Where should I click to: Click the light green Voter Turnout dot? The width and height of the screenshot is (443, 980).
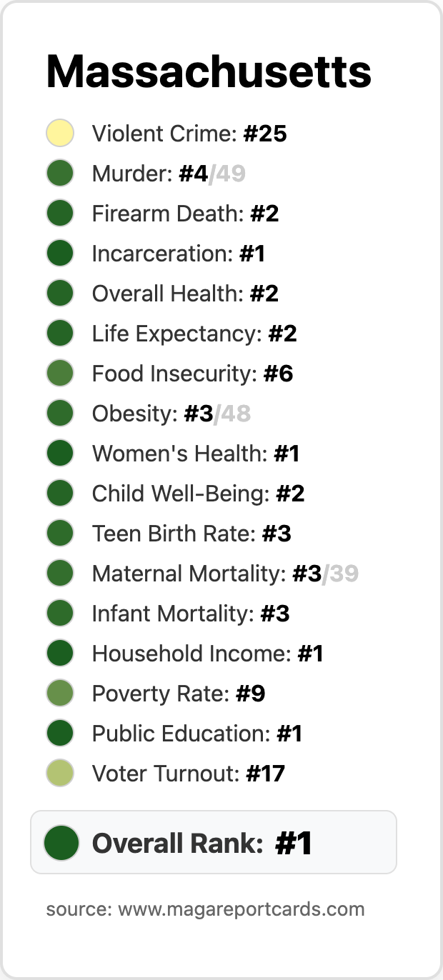tap(61, 774)
